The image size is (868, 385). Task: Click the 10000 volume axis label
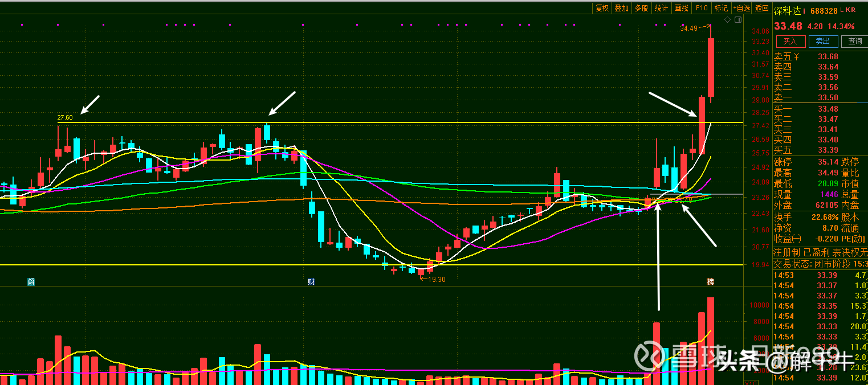[759, 305]
